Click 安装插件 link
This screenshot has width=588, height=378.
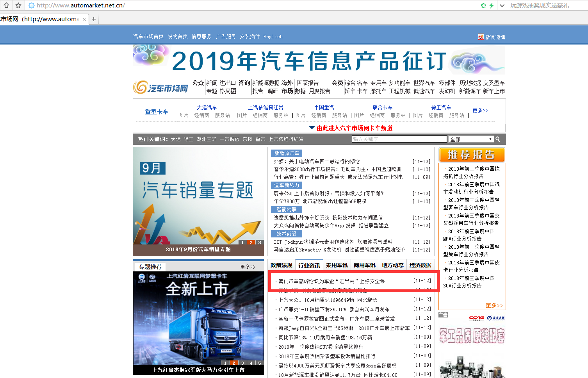[250, 36]
